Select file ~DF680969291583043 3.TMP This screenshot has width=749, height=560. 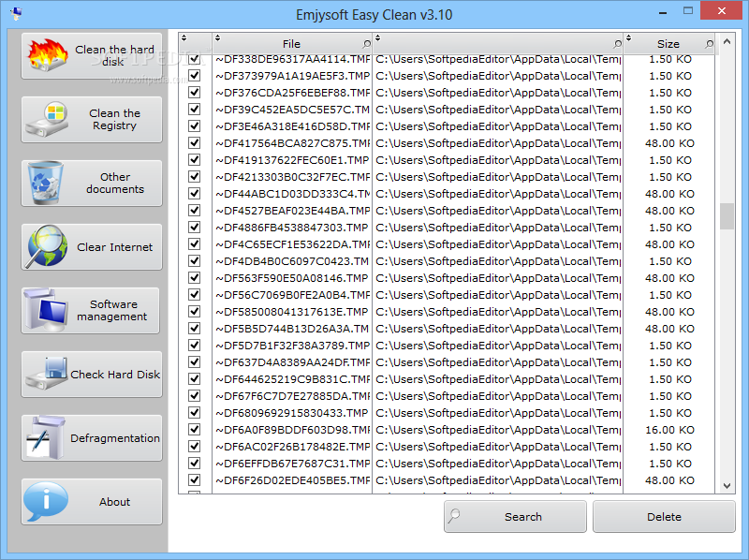292,412
